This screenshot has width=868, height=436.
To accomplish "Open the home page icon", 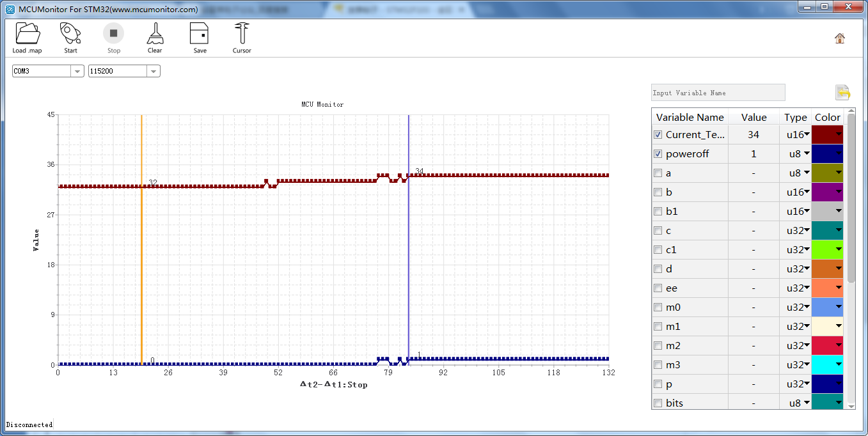I will click(839, 38).
